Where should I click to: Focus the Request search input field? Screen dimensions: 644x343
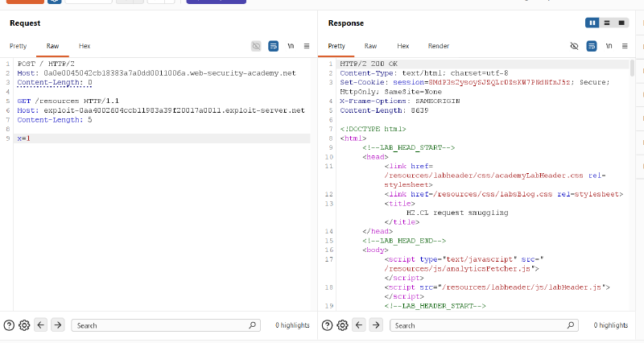click(166, 325)
